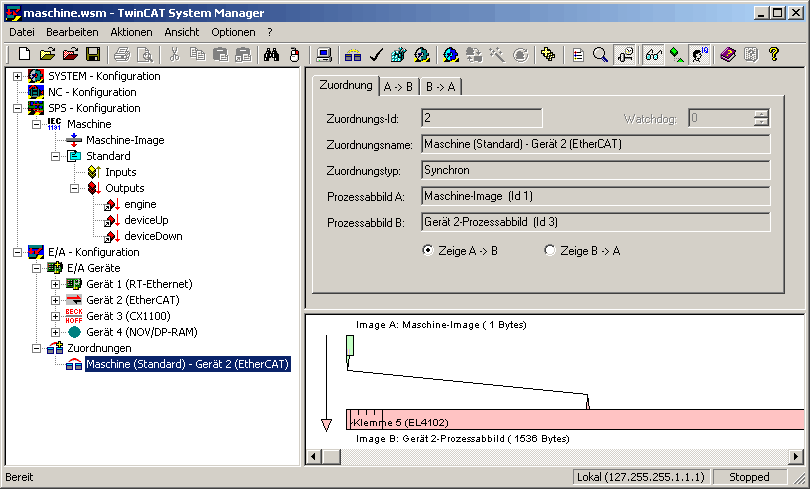Screen dimensions: 810x489
Task: Collapse the Zuordnungen node
Action: 36,349
